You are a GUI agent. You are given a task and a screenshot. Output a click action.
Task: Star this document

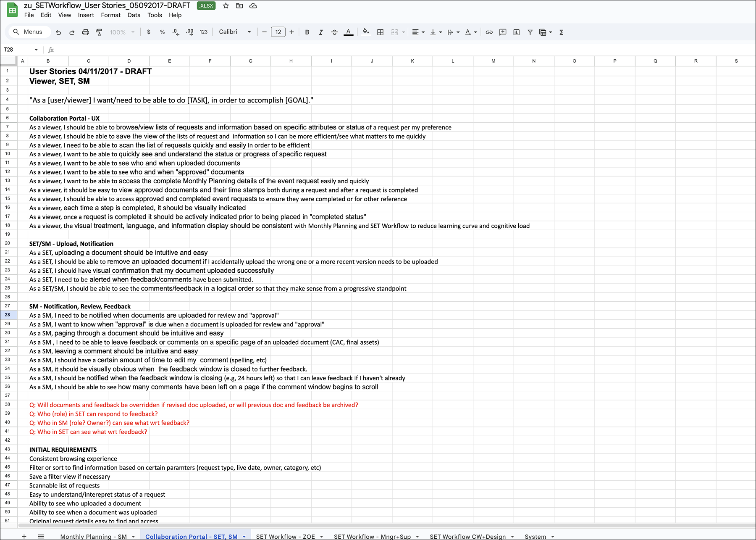tap(226, 6)
